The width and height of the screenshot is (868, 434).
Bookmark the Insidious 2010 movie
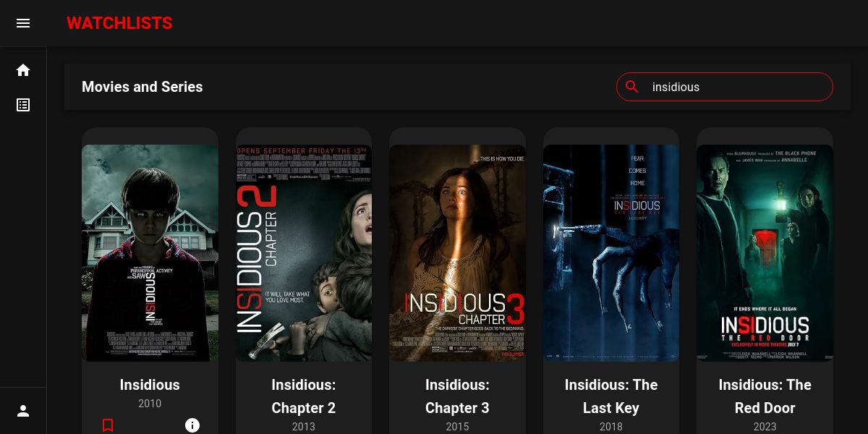point(108,425)
